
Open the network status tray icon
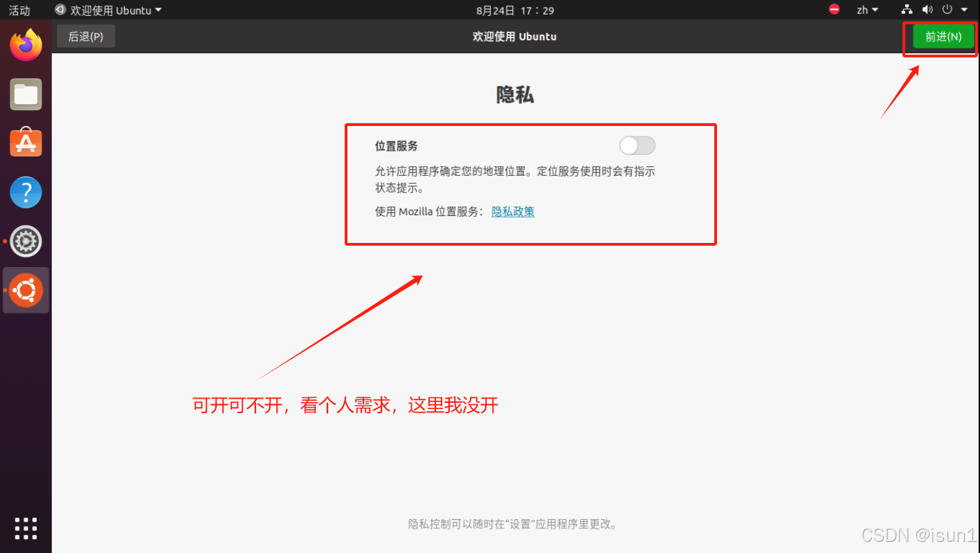[x=907, y=10]
